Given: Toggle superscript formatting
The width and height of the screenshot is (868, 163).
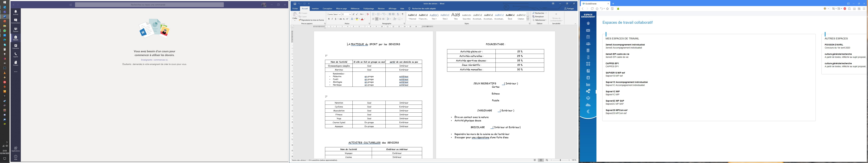Looking at the screenshot, I should pyautogui.click(x=347, y=19).
